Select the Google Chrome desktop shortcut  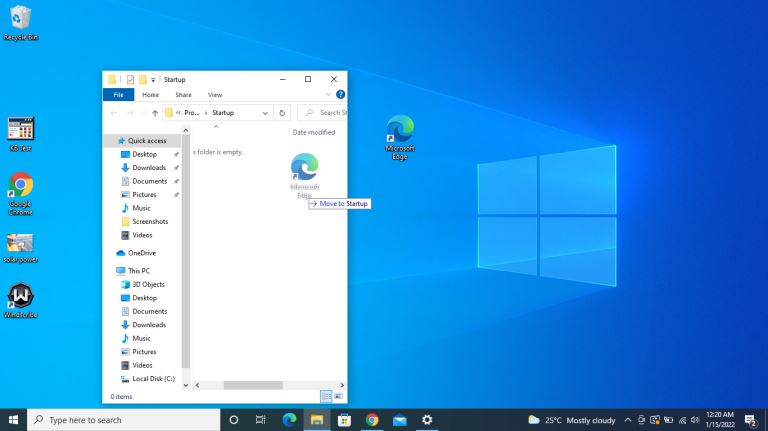(20, 193)
